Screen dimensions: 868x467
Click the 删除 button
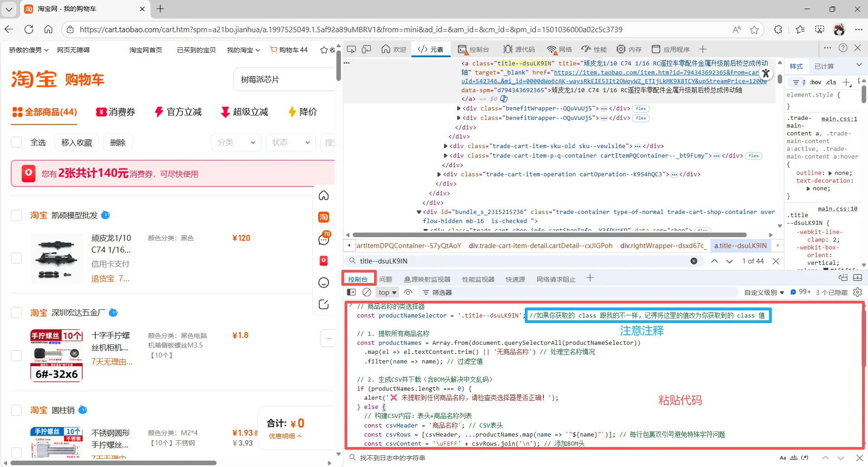coord(118,143)
